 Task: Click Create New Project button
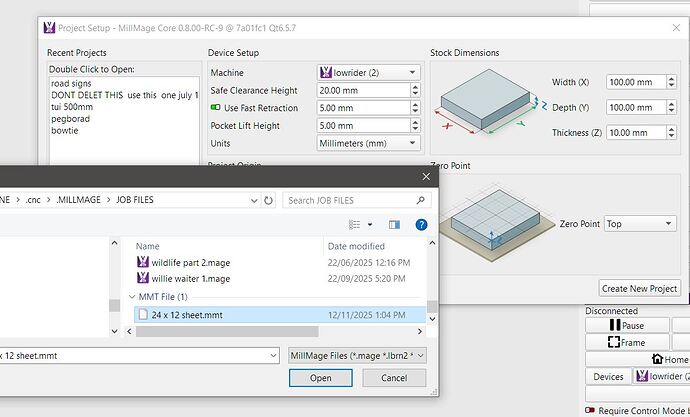[640, 288]
